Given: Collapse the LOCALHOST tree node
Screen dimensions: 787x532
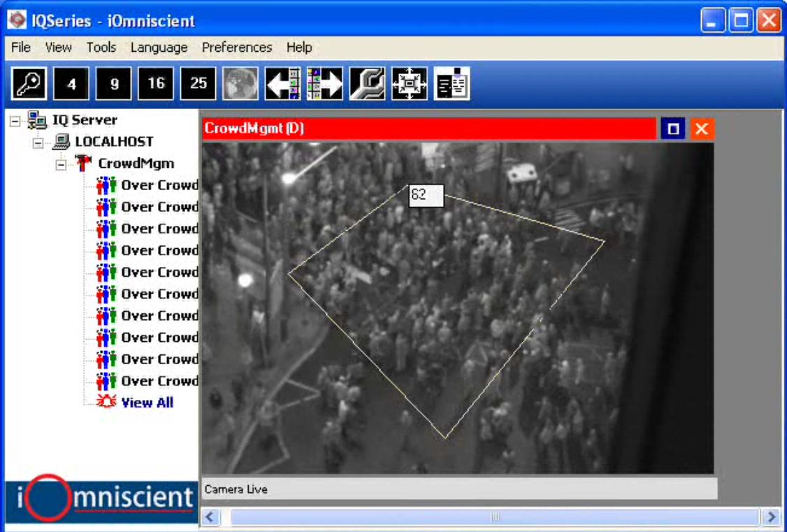Looking at the screenshot, I should tap(38, 143).
